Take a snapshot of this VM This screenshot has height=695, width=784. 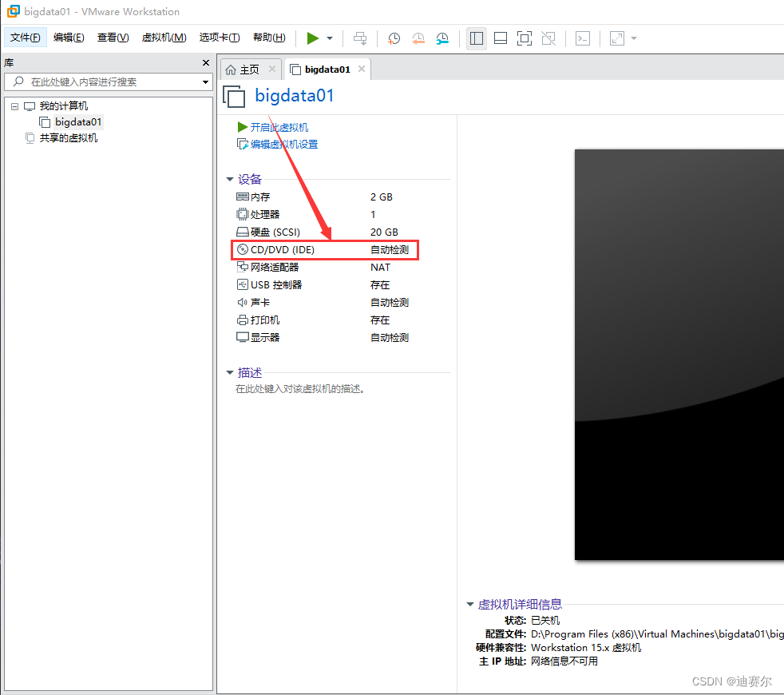pos(394,38)
